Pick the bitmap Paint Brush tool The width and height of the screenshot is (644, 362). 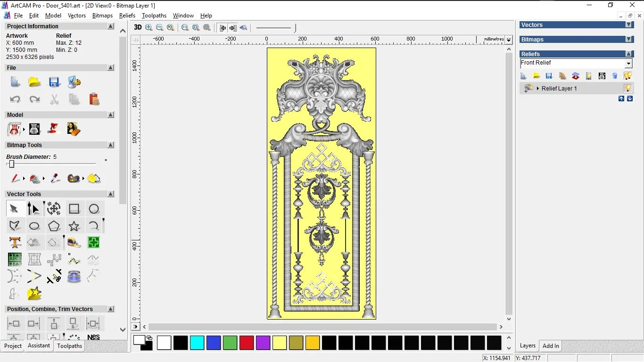(15, 179)
